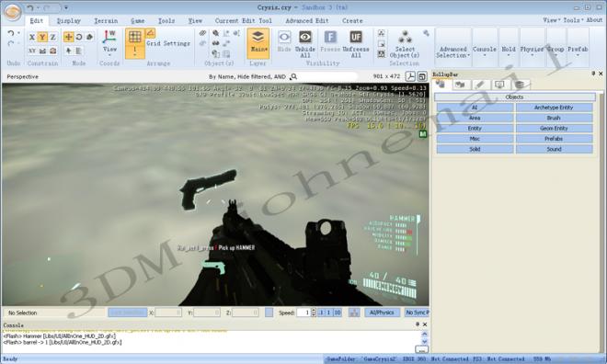
Task: Click the Redo arrow icon in ribbon
Action: (11, 44)
